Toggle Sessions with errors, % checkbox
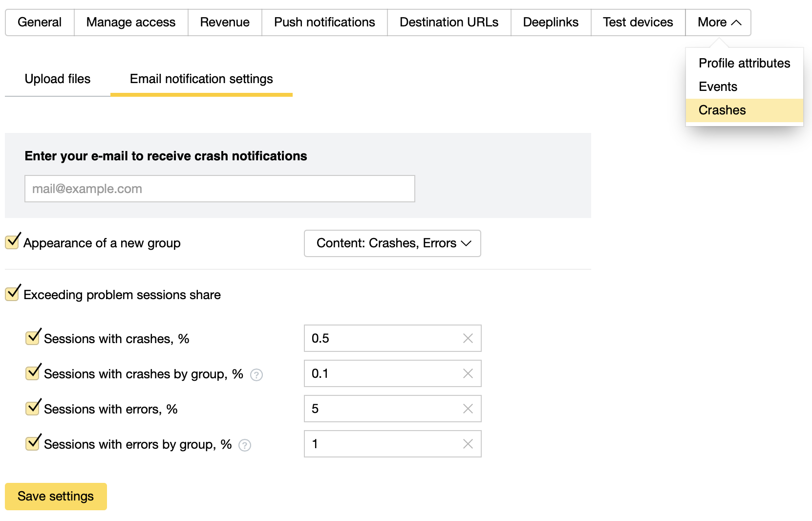Viewport: 812px width, 521px height. (33, 408)
